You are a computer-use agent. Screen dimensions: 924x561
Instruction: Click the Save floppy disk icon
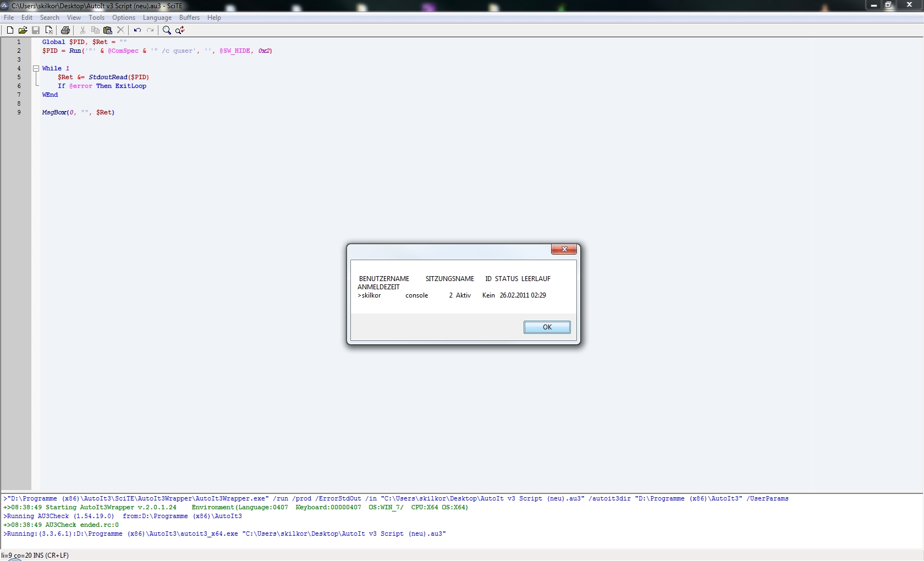tap(36, 30)
